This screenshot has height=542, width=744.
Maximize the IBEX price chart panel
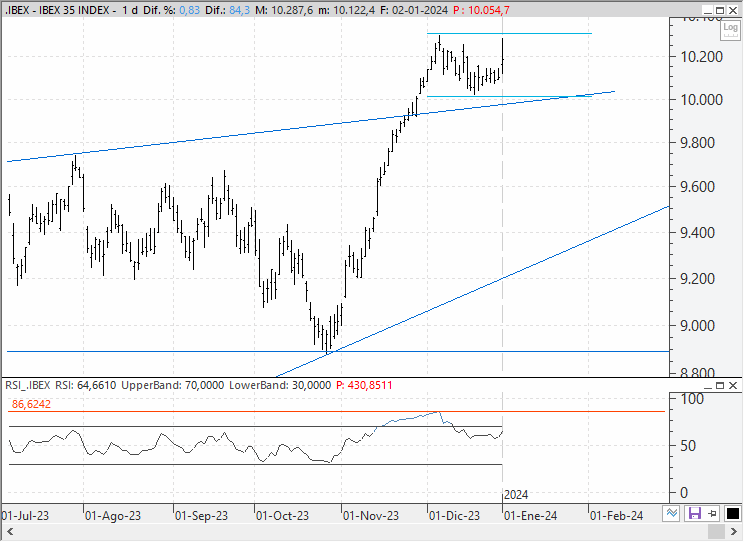coord(720,10)
